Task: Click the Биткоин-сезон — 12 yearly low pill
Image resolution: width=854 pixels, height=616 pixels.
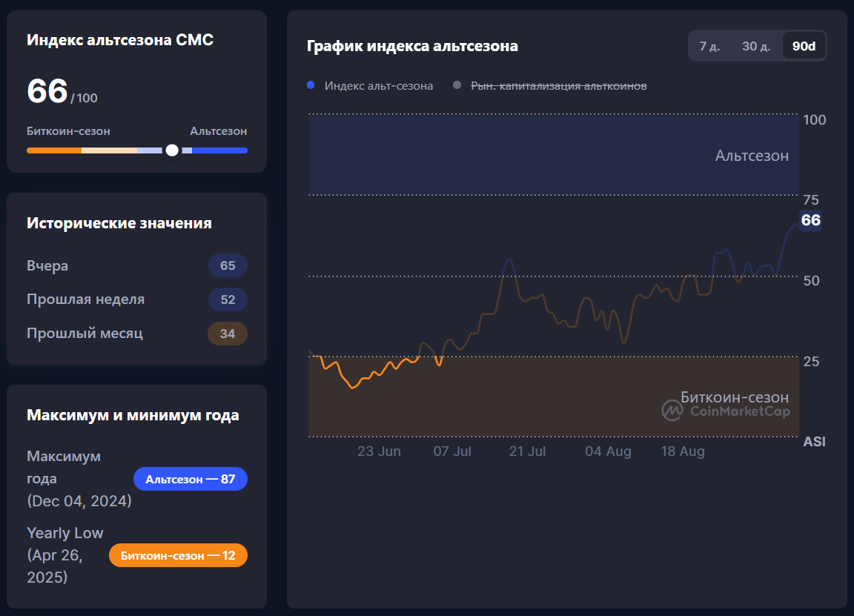Action: pos(178,555)
